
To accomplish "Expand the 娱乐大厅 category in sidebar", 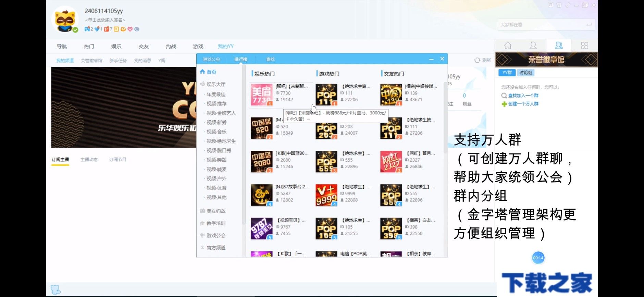I will pyautogui.click(x=216, y=84).
